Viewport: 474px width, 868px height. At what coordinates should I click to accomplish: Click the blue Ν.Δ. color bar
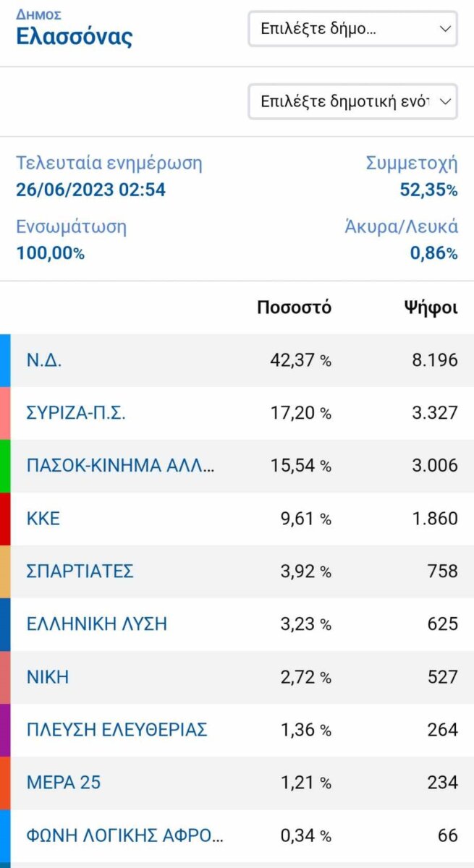point(5,360)
